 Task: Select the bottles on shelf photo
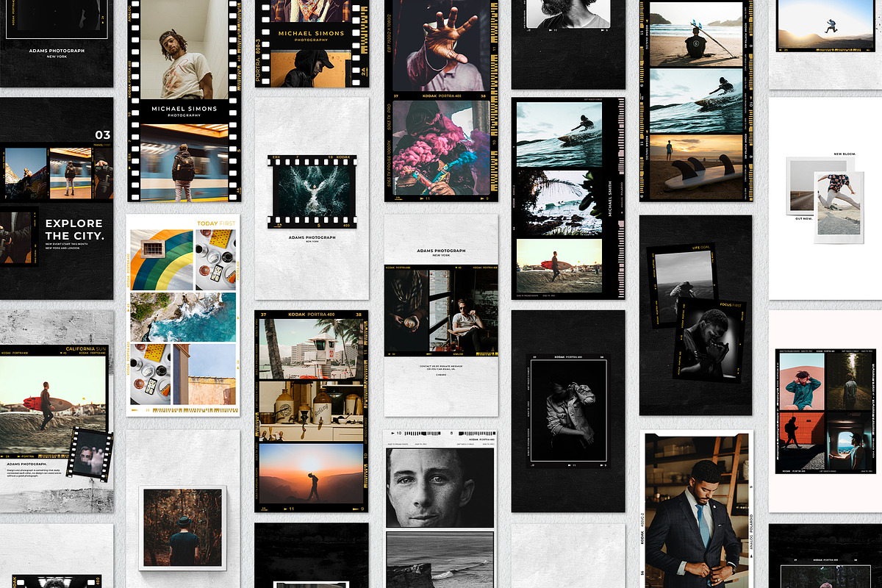312,410
